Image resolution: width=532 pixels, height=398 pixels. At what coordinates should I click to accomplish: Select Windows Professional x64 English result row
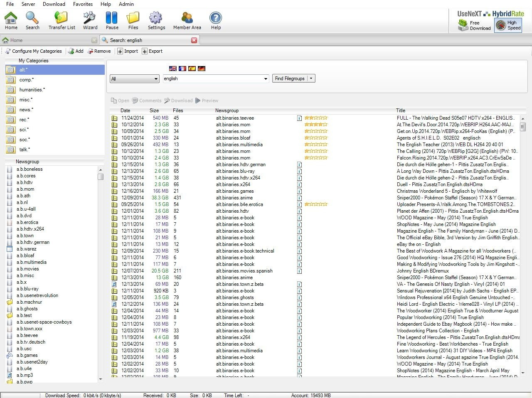tap(315, 297)
